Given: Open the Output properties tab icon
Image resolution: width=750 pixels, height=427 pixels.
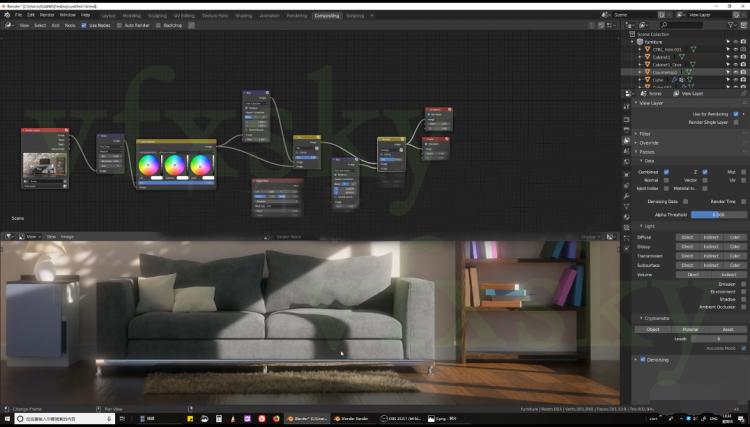Looking at the screenshot, I should (627, 130).
